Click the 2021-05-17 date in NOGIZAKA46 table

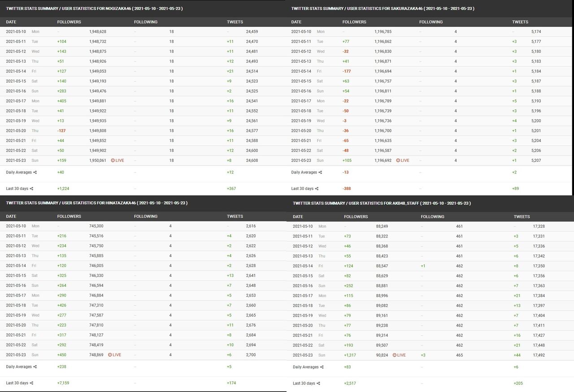17,101
